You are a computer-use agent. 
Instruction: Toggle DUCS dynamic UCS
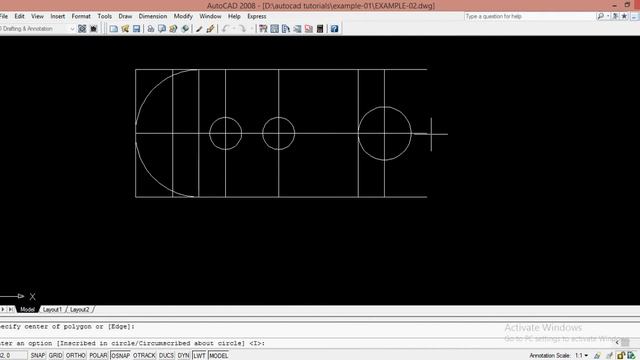pyautogui.click(x=167, y=356)
